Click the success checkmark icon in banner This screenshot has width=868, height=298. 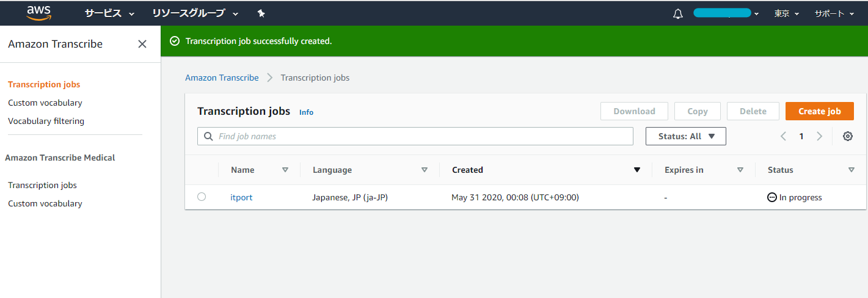coord(175,41)
